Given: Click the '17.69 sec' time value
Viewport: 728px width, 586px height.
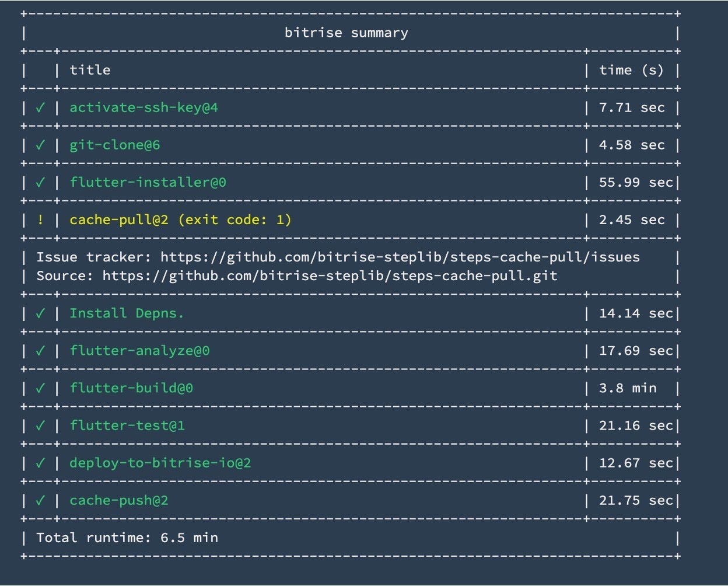Looking at the screenshot, I should [x=636, y=351].
